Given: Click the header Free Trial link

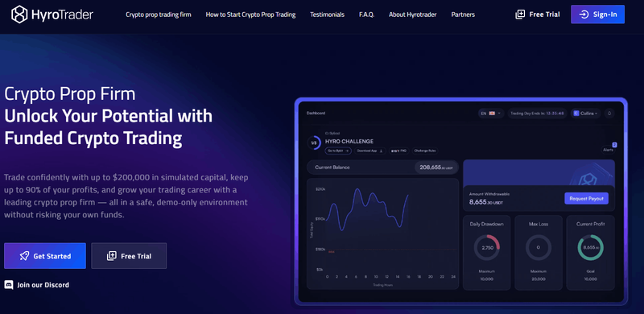Looking at the screenshot, I should [x=538, y=14].
